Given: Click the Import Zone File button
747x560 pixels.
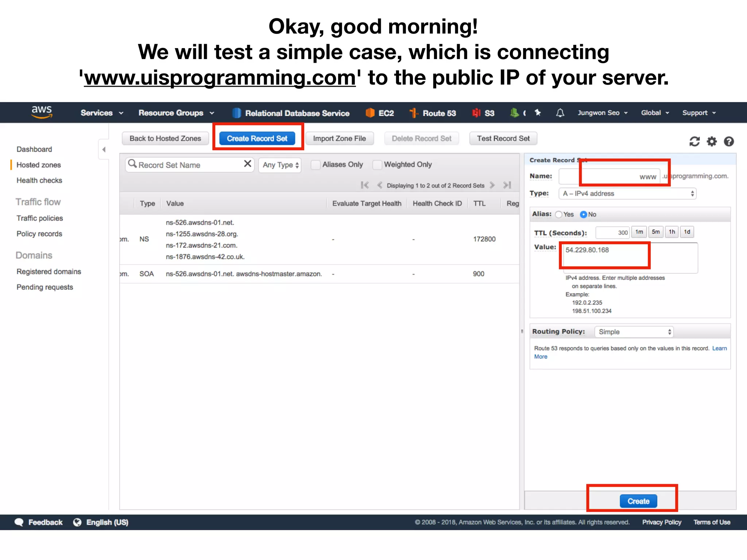Looking at the screenshot, I should (x=340, y=139).
